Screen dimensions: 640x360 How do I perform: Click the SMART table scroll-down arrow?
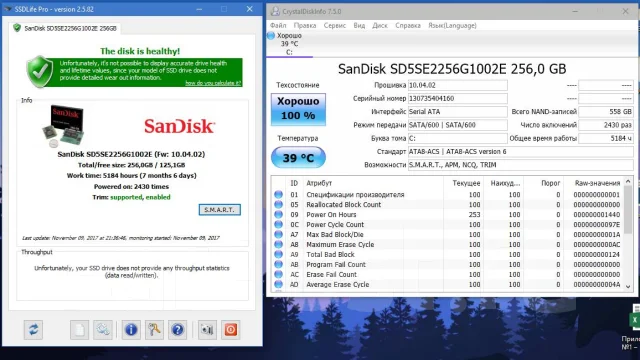(628, 287)
